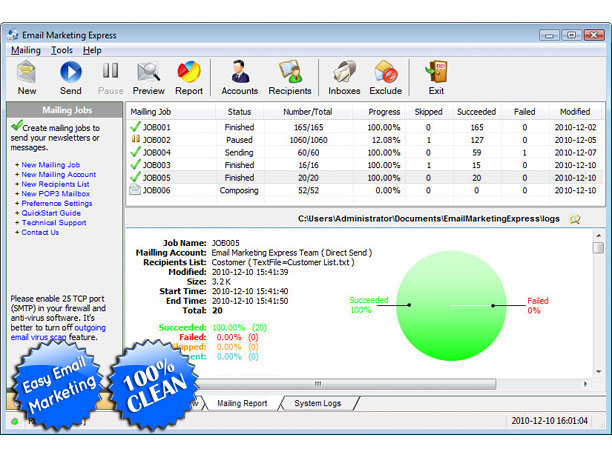This screenshot has height=459, width=612.
Task: Click the Pause toolbar icon
Action: [110, 71]
